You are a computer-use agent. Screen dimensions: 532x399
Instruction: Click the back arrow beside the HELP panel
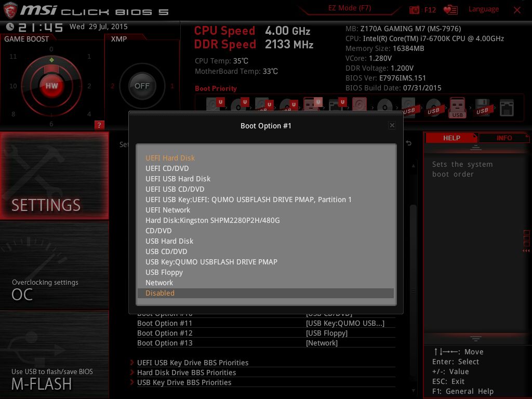pos(409,143)
